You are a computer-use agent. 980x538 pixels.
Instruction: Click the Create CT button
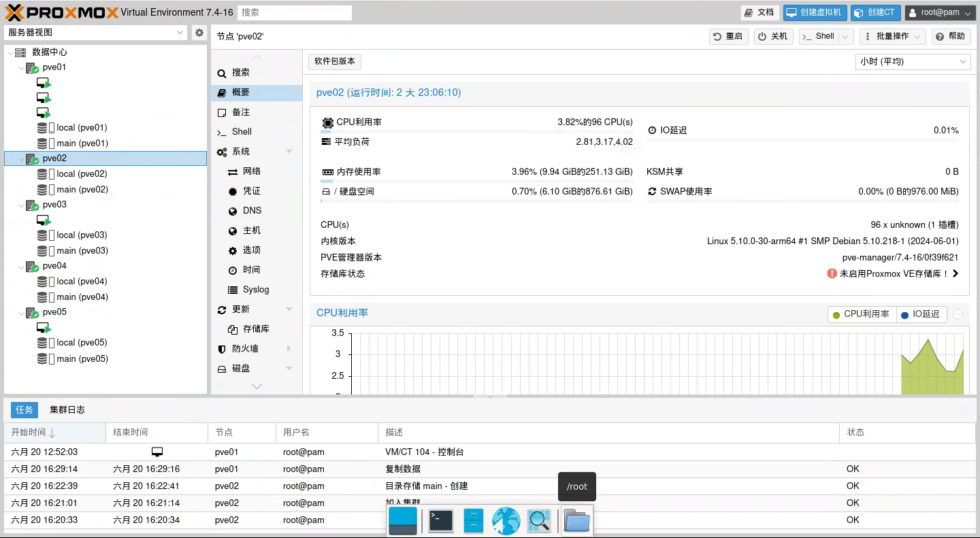(876, 12)
